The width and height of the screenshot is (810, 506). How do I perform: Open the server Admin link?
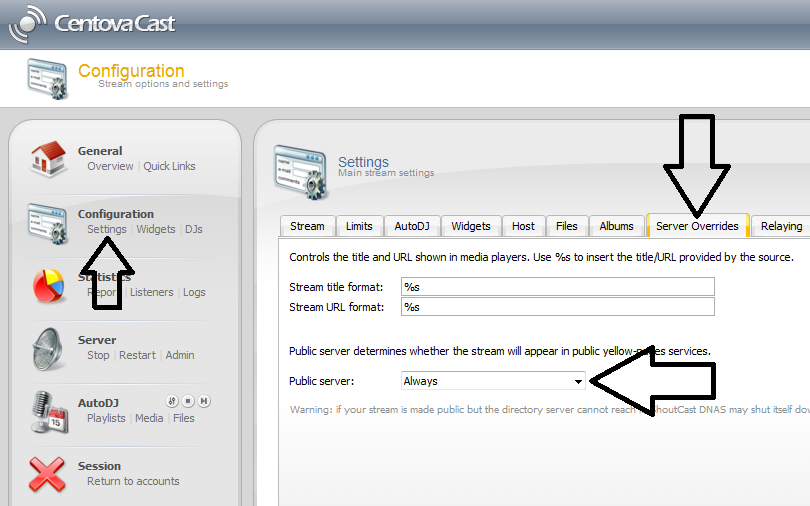point(180,355)
